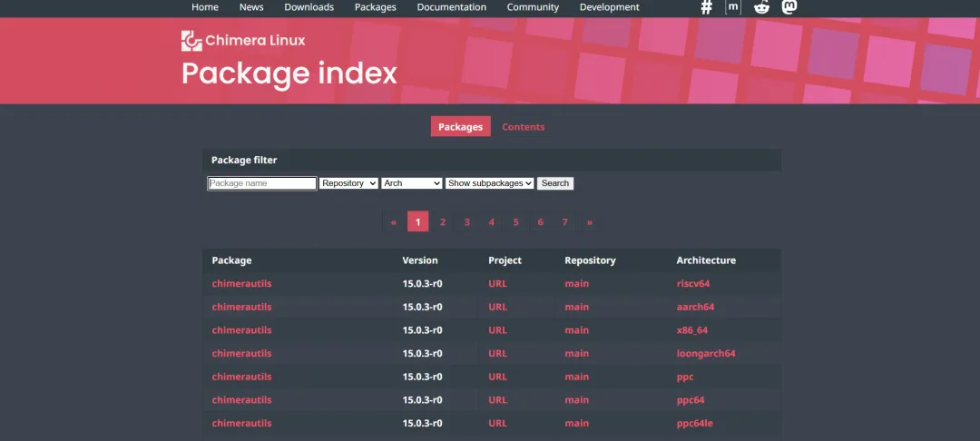
Task: Go to page 6
Action: pyautogui.click(x=540, y=221)
